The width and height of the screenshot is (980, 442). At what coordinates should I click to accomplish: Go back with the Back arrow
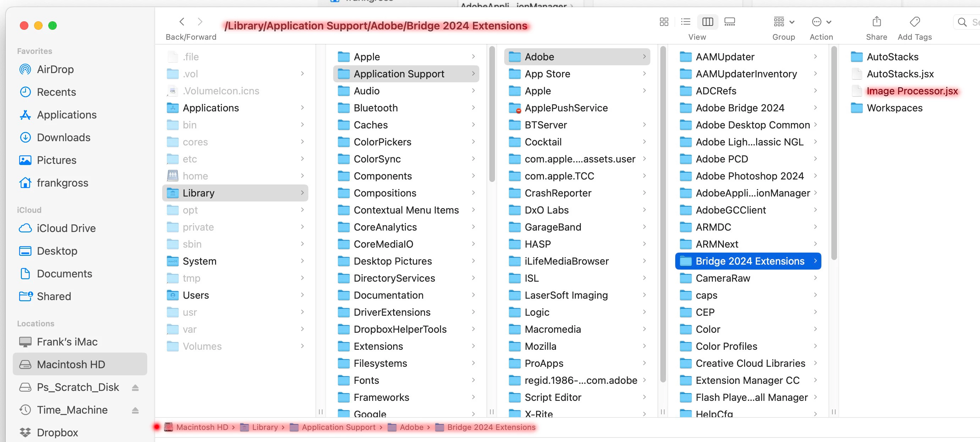[182, 22]
